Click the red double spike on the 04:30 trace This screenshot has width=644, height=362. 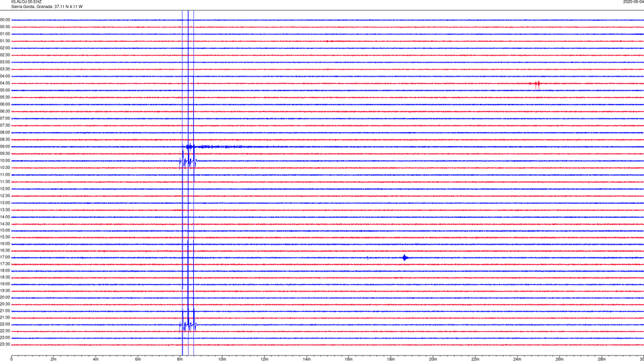(x=537, y=84)
